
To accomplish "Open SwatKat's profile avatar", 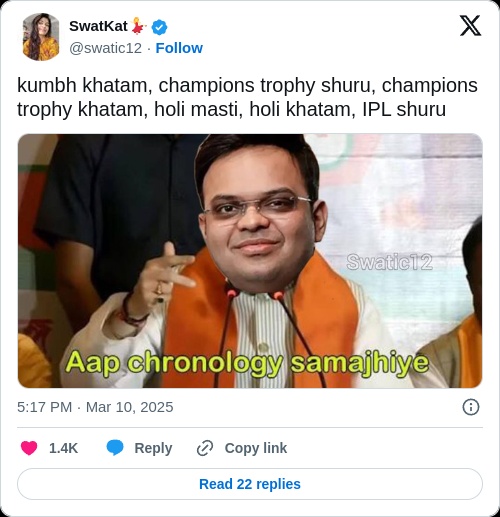I will (x=41, y=37).
